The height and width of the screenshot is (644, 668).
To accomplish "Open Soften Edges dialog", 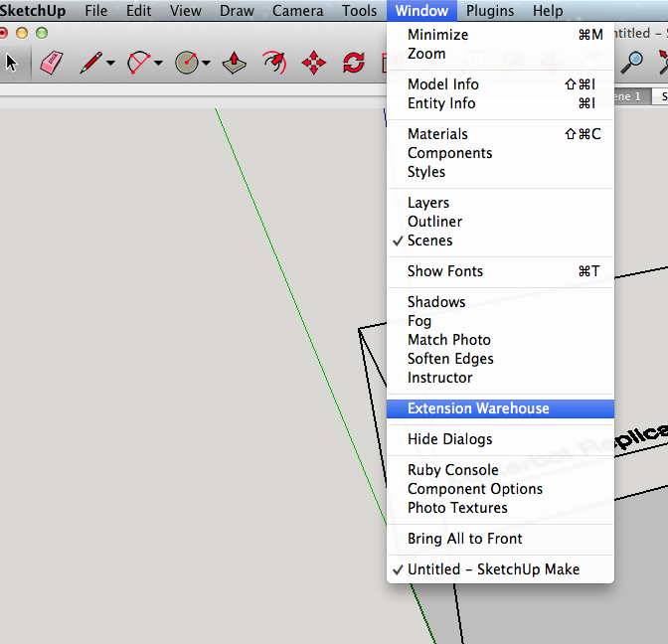I will 500,359.
